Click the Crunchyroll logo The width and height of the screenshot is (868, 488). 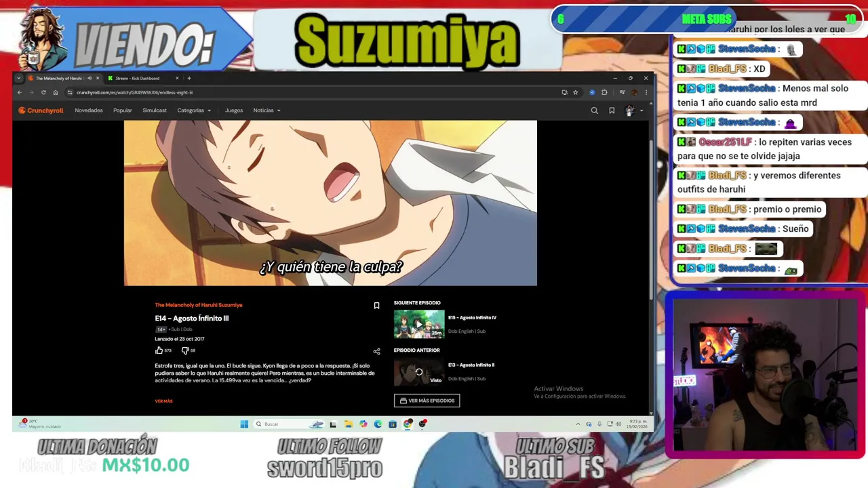[x=41, y=110]
